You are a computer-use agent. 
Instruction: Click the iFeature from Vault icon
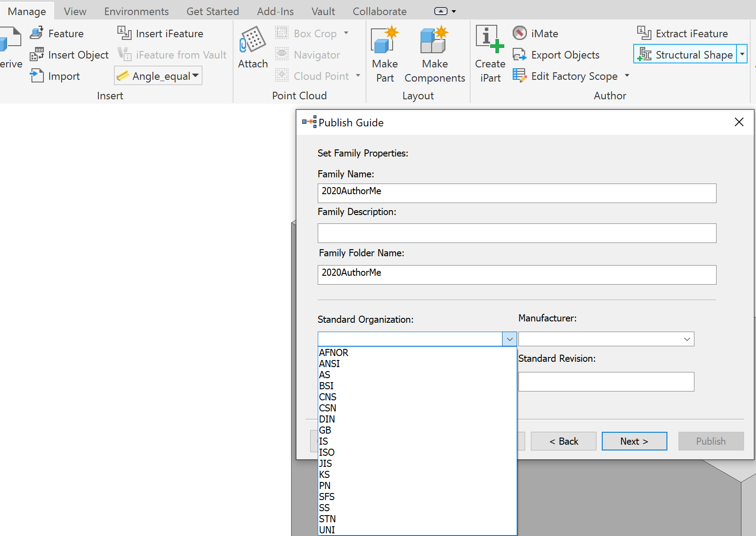point(125,54)
